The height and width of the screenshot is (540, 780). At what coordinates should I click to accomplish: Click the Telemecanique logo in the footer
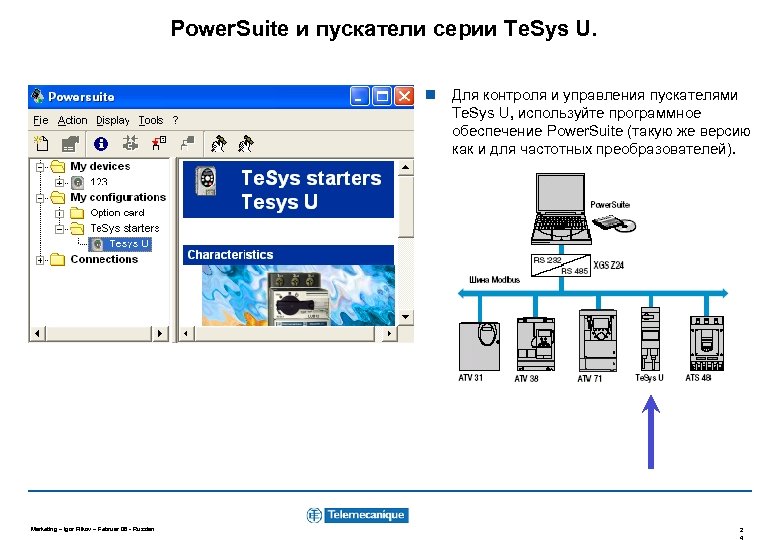coord(358,515)
